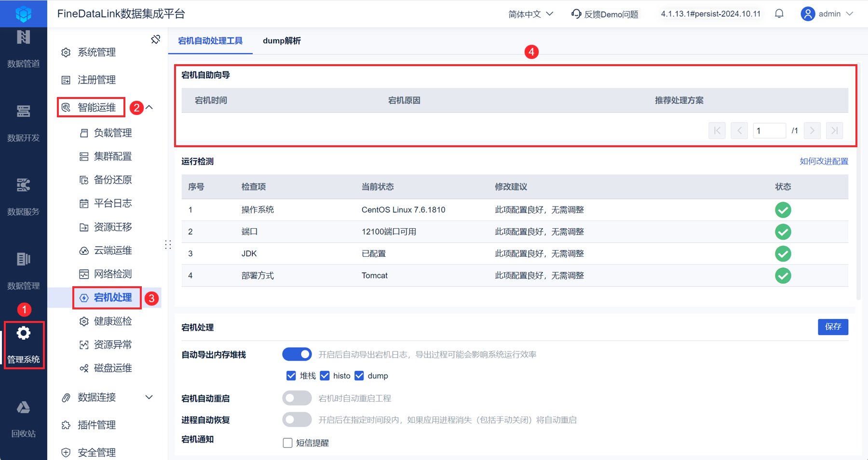The width and height of the screenshot is (868, 460).
Task: Click the 云端运维 icon
Action: click(84, 251)
